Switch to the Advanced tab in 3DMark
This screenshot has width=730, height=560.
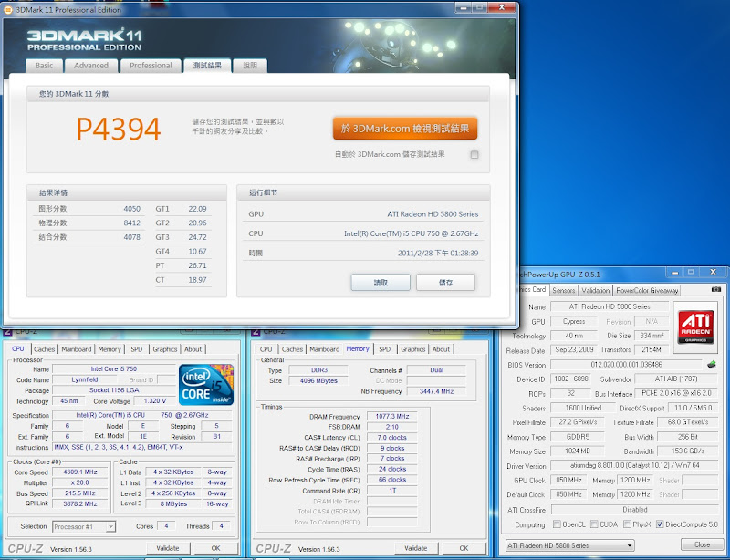[91, 66]
